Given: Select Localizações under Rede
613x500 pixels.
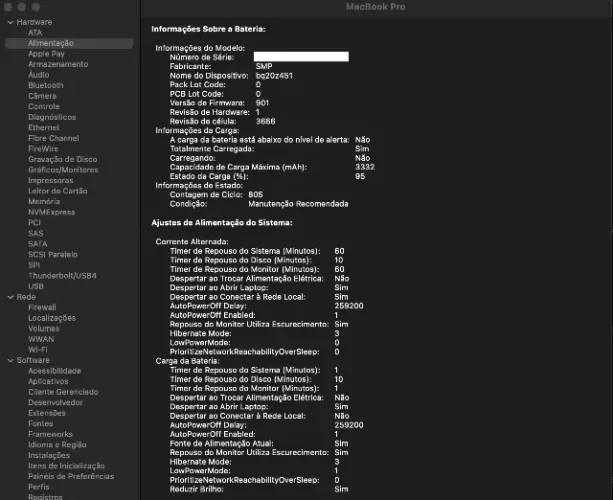Looking at the screenshot, I should coord(52,318).
